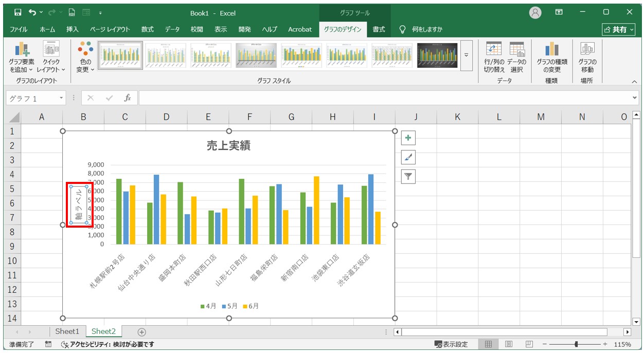Click the Insert Function fx icon
644x353 pixels.
click(x=128, y=98)
